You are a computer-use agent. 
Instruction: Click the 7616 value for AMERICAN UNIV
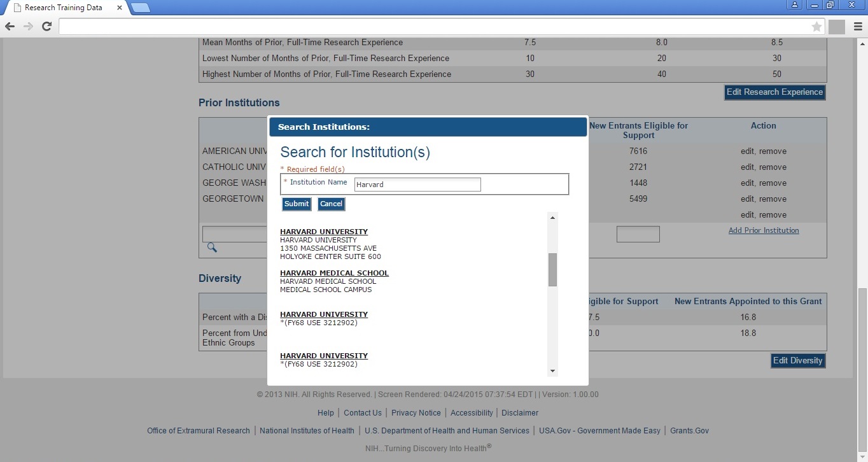pos(638,151)
